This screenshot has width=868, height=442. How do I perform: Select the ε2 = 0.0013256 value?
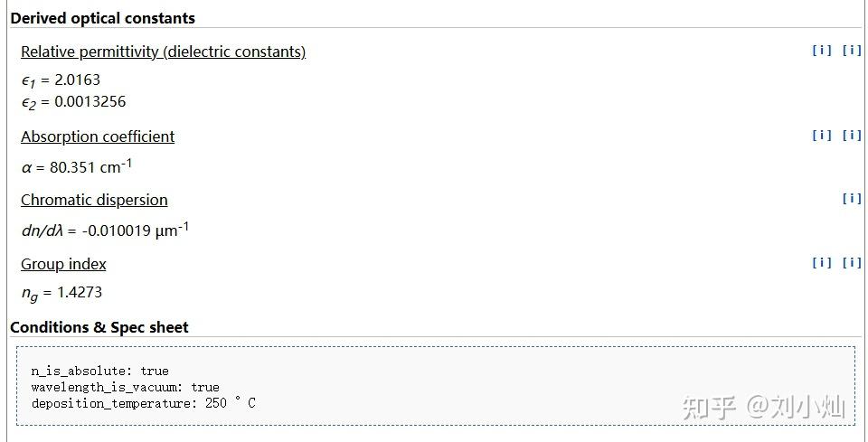(x=73, y=103)
